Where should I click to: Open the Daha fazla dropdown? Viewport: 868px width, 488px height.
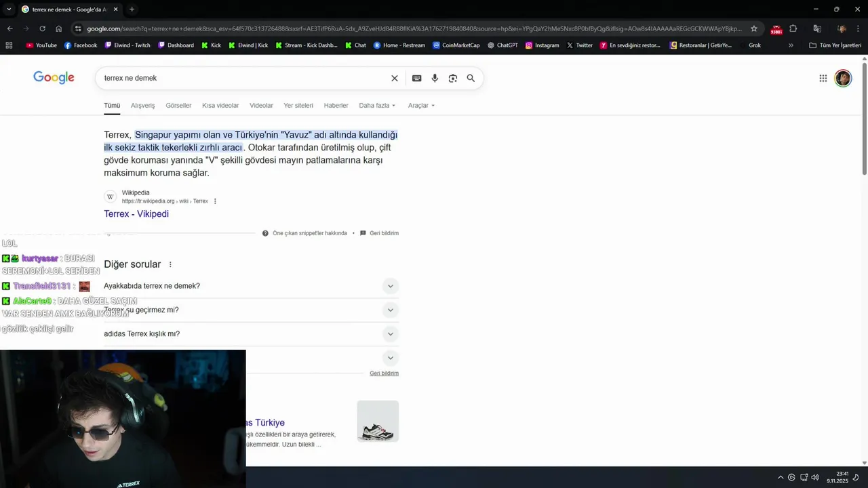pyautogui.click(x=377, y=106)
